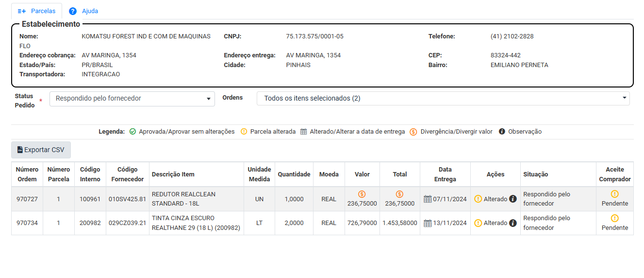Click the divergence icon above Valor 236,75000
Viewport: 644px width, 278px height.
tap(362, 194)
